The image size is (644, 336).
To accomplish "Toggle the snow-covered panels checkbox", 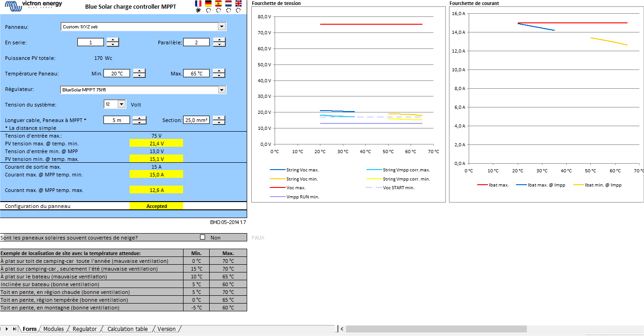I will 202,237.
